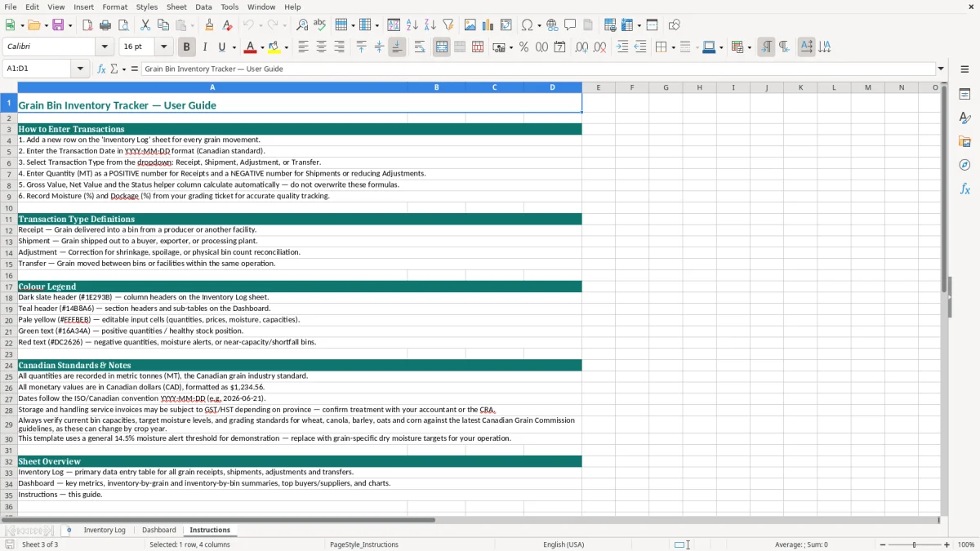The width and height of the screenshot is (980, 551).
Task: Expand Name Box dropdown arrow
Action: pyautogui.click(x=81, y=69)
